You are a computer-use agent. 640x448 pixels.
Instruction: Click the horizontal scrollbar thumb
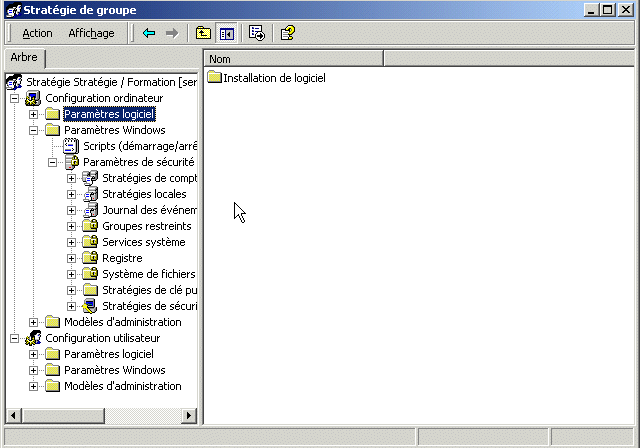pyautogui.click(x=63, y=416)
